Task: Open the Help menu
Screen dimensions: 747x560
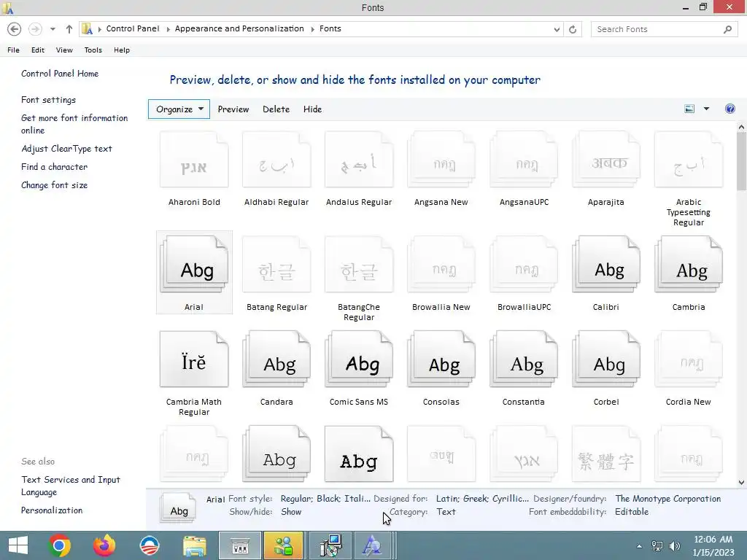Action: coord(122,50)
